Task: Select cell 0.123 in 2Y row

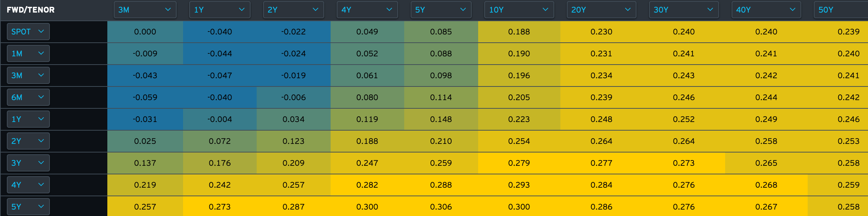Action: pos(294,141)
